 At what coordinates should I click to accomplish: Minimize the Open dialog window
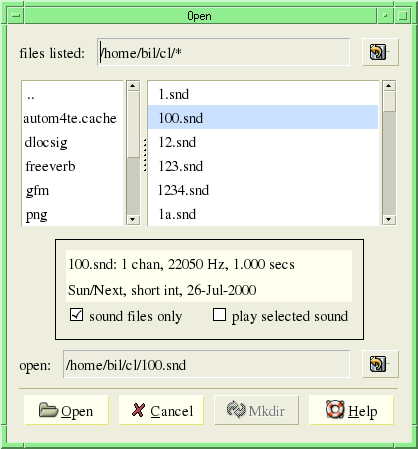pyautogui.click(x=385, y=16)
